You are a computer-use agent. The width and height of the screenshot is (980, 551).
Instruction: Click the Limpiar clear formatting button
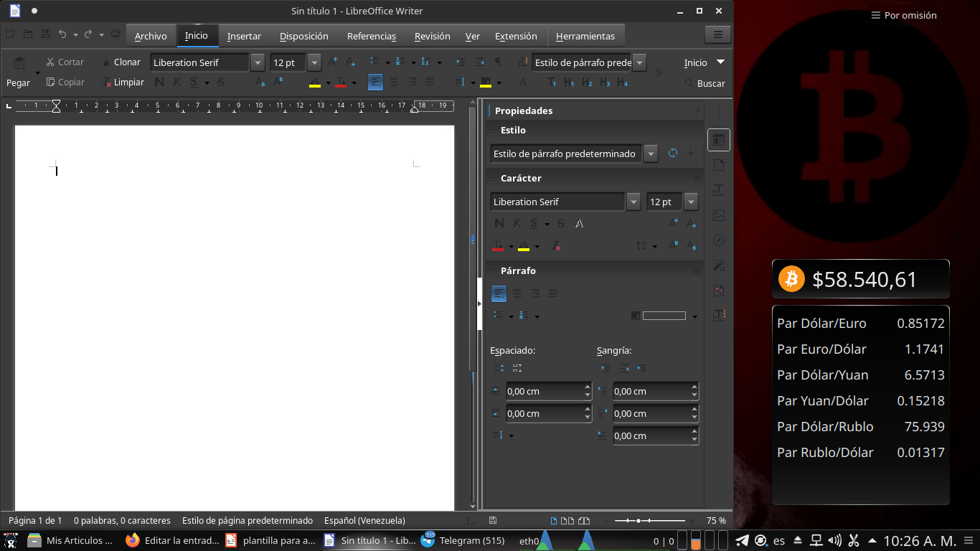point(123,83)
